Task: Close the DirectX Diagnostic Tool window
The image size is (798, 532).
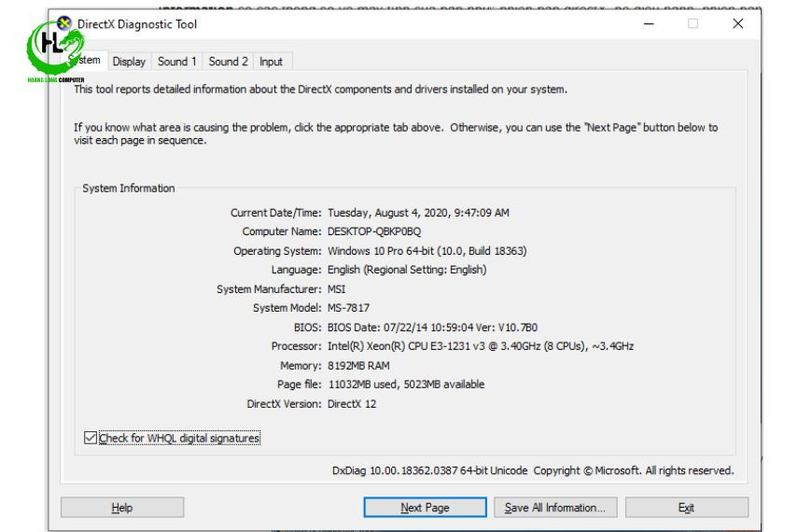Action: coord(738,24)
